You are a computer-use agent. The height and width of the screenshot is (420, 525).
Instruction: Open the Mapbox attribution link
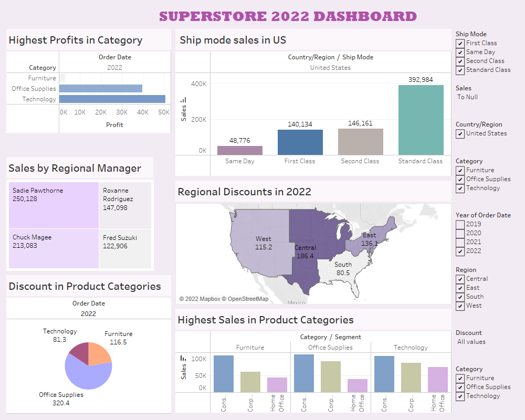[x=200, y=299]
